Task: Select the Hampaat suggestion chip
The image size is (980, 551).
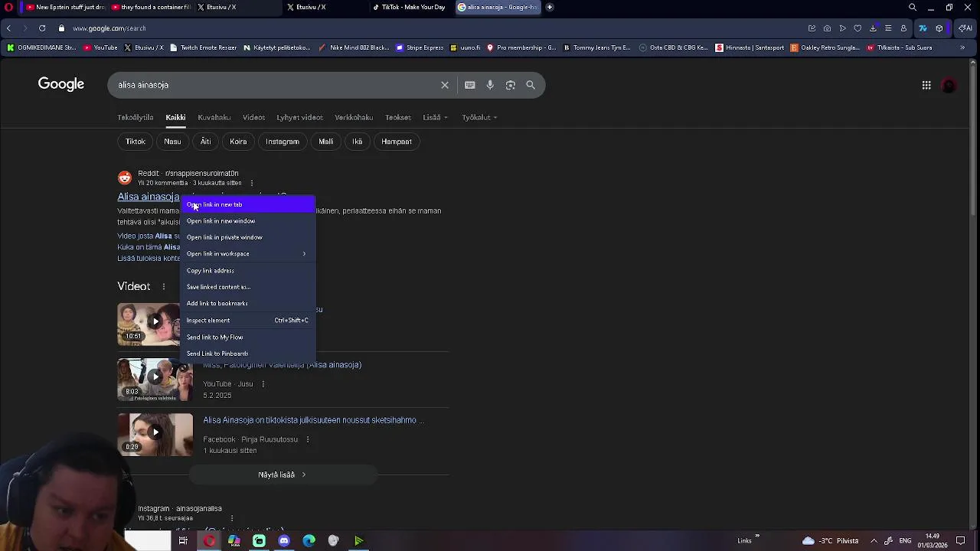Action: [397, 142]
